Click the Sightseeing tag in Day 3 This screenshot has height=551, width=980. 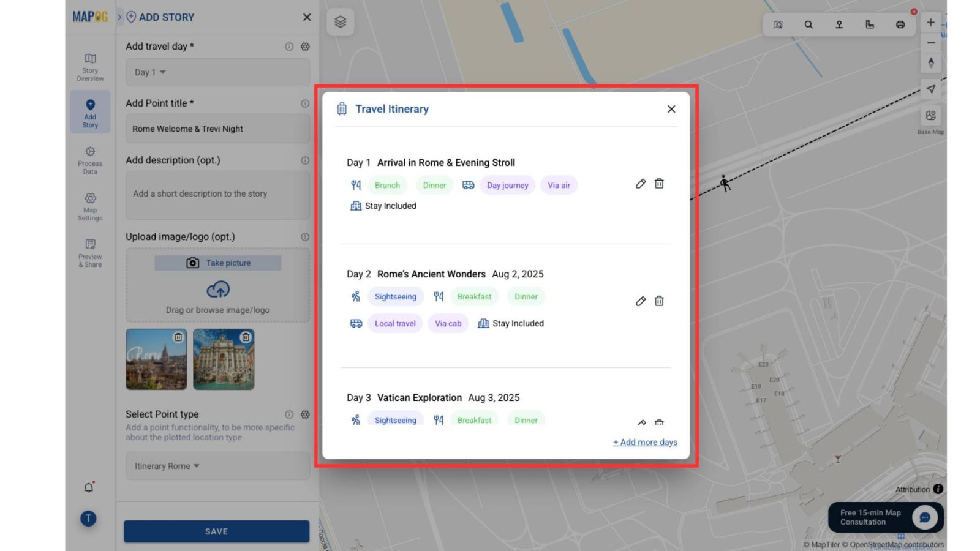396,419
